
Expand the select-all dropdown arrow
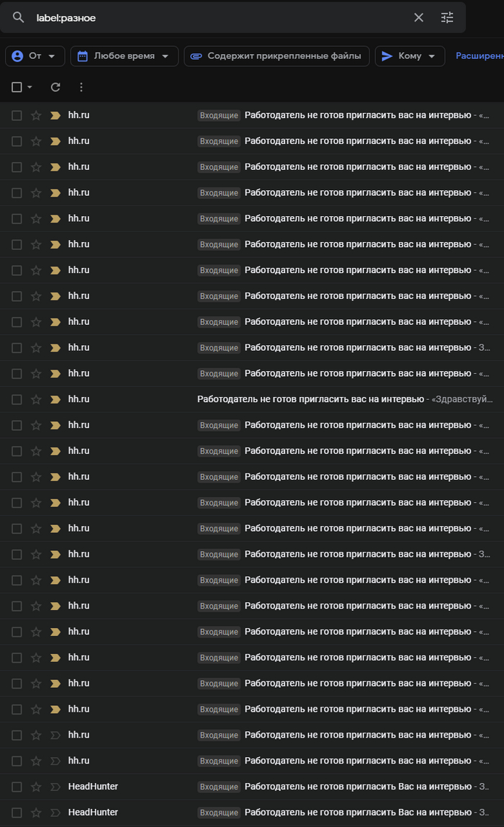tap(30, 87)
